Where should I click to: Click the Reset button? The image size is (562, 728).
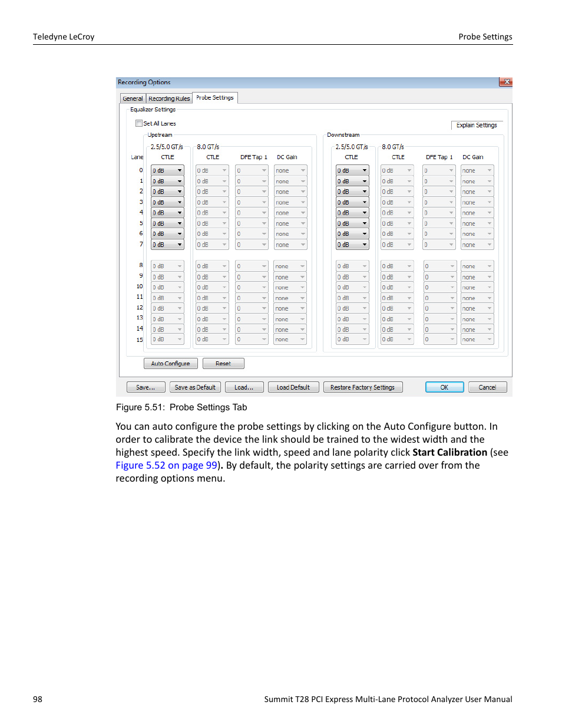coord(223,363)
